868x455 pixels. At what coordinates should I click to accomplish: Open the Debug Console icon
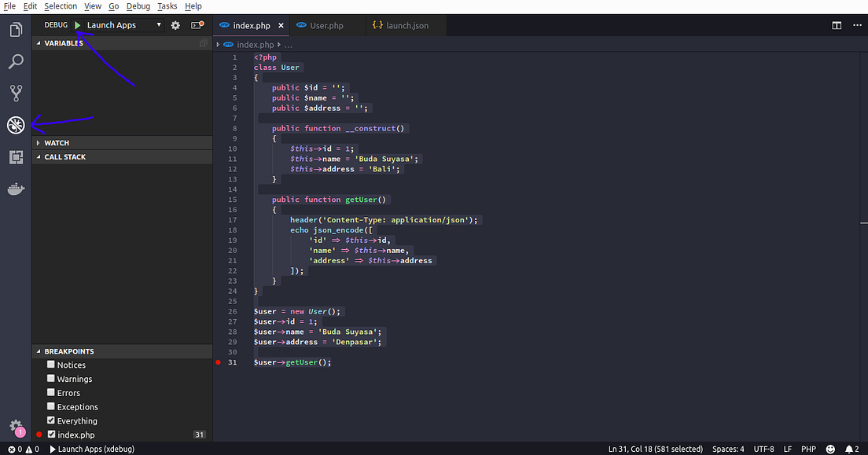197,24
